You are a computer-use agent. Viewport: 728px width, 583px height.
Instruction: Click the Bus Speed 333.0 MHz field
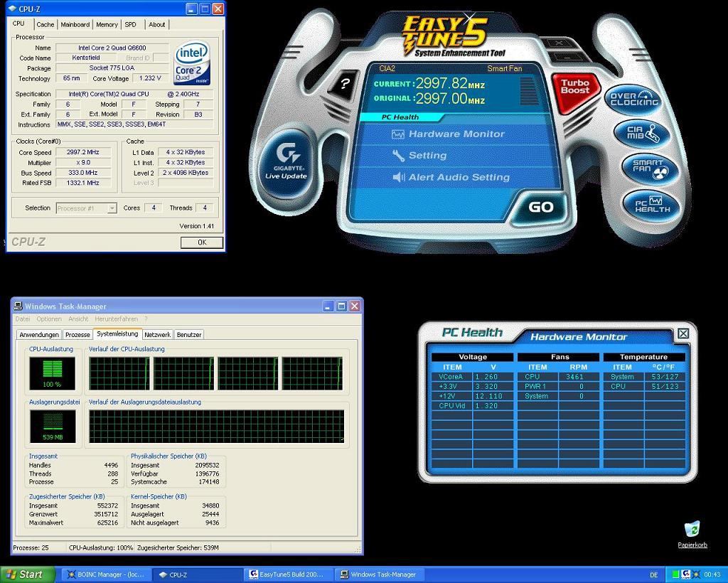(x=83, y=173)
